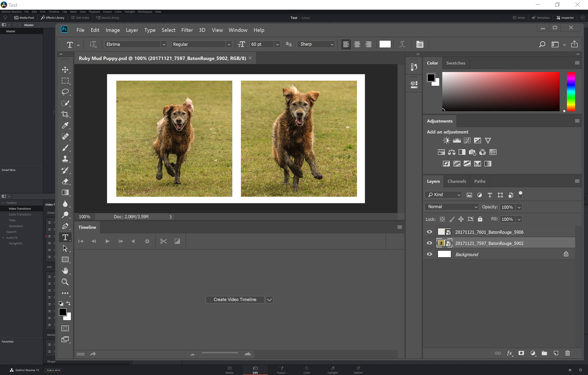The height and width of the screenshot is (375, 588).
Task: Select the Zoom tool in toolbox
Action: coord(65,282)
